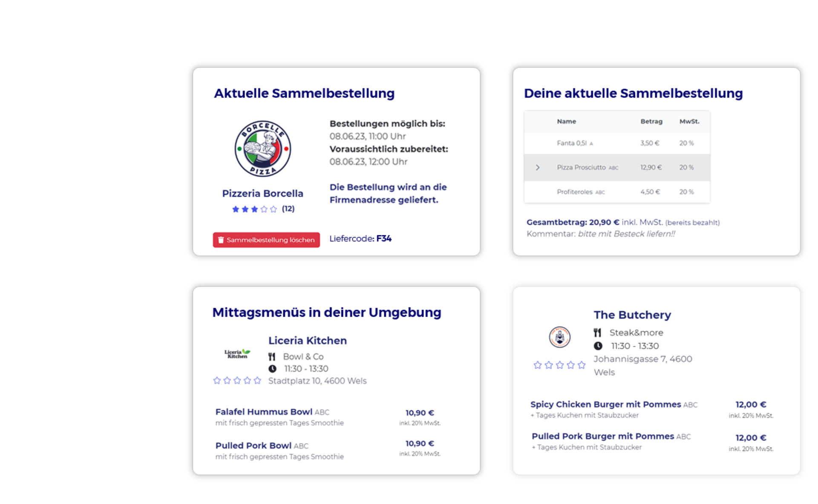Click The Butchery round logo
Viewport: 818px width, 504px height.
[x=559, y=337]
